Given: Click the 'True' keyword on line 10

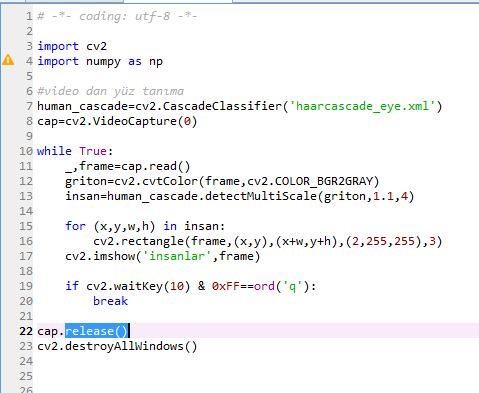Looking at the screenshot, I should click(x=93, y=151).
